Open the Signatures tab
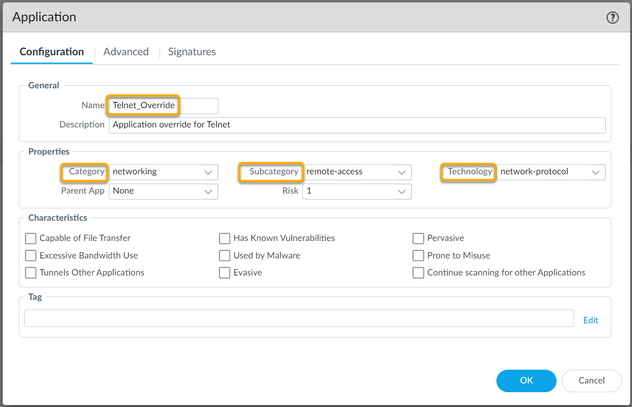This screenshot has height=407, width=632. pos(191,52)
